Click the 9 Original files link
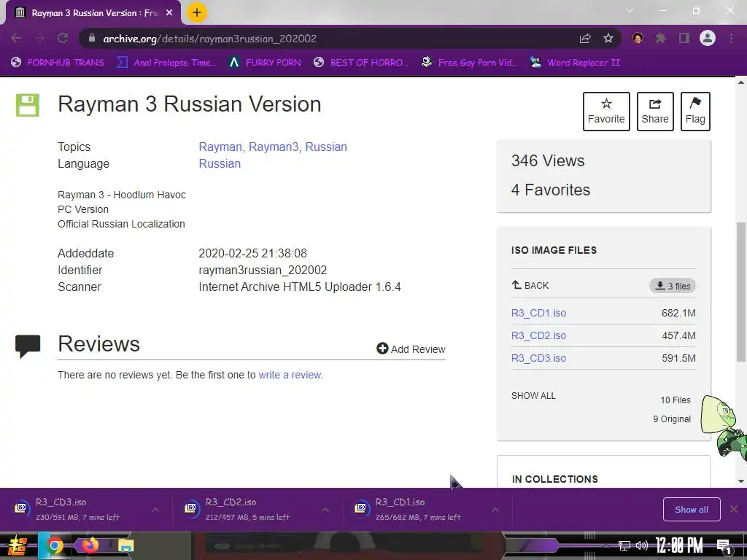Viewport: 747px width, 560px height. (672, 419)
